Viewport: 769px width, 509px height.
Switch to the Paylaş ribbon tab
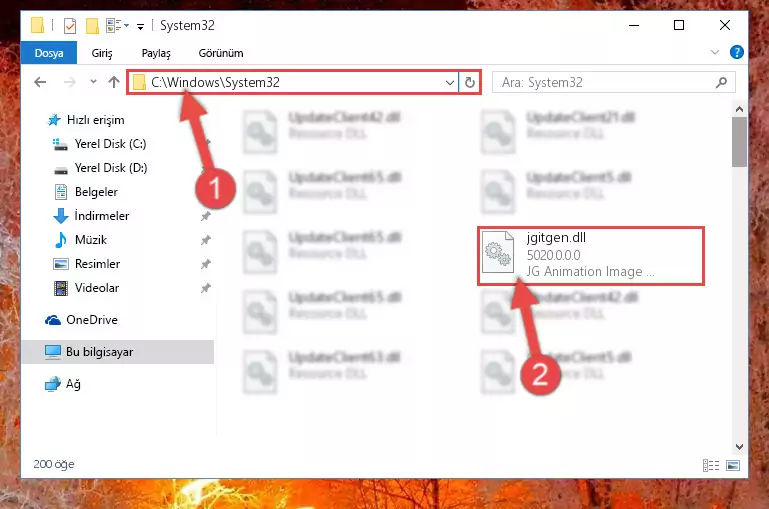[x=156, y=53]
